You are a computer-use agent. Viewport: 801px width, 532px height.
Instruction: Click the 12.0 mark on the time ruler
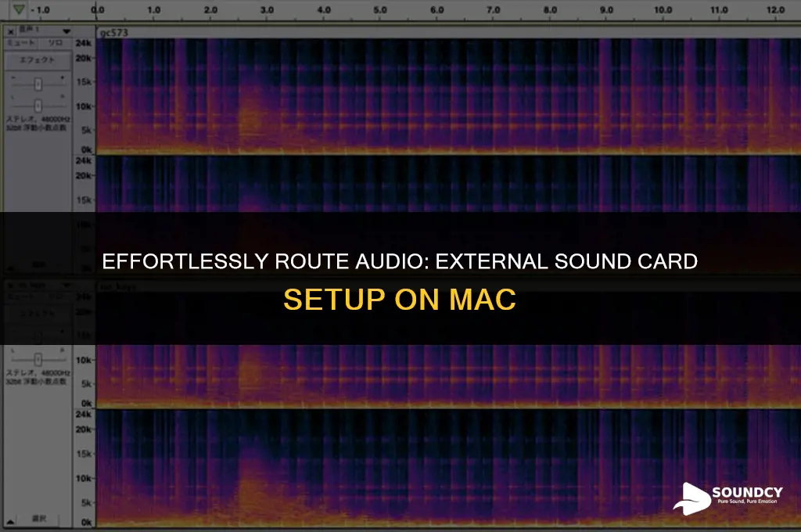tap(775, 9)
